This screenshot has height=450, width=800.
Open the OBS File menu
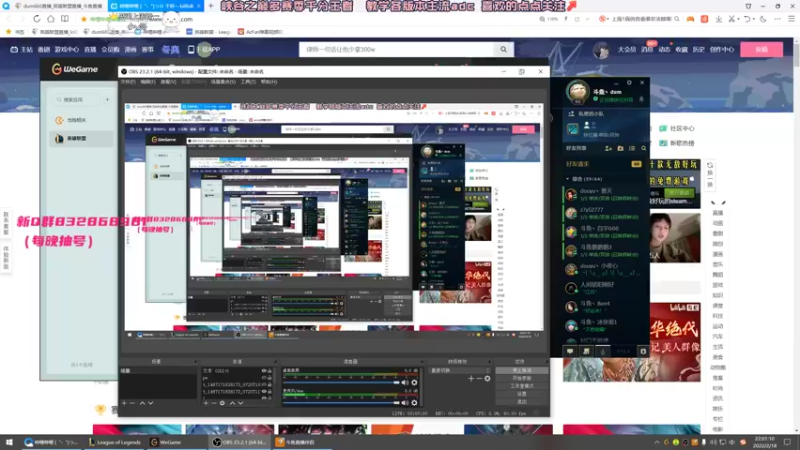tap(128, 82)
